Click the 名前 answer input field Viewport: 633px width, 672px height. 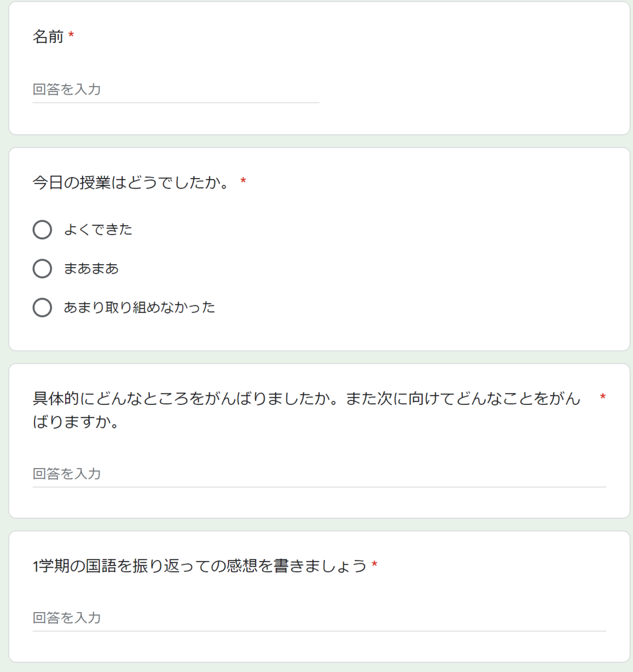click(176, 90)
